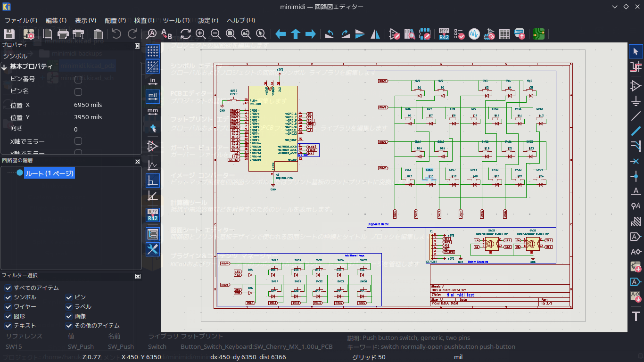The image size is (644, 362).
Task: Switch to the PCB editor
Action: tap(539, 34)
